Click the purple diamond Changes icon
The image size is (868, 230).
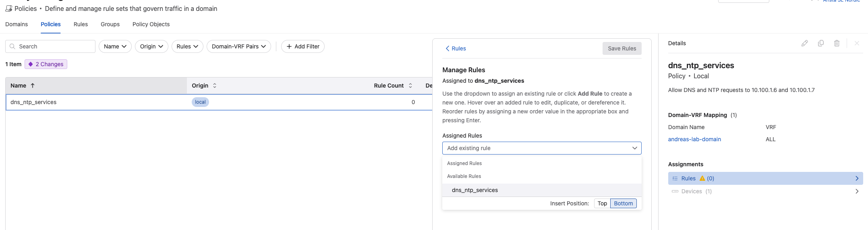coord(31,64)
